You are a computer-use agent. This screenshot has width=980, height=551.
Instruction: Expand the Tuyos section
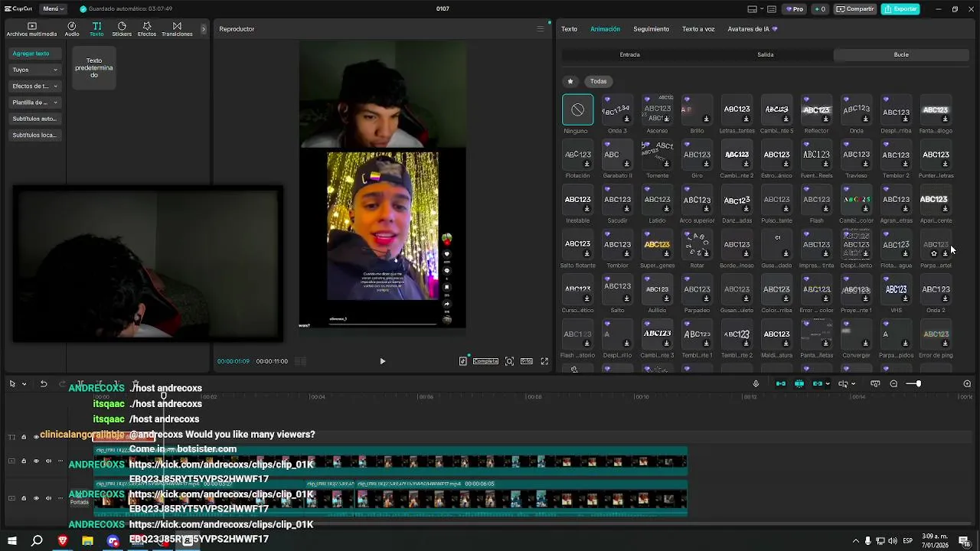(x=34, y=70)
